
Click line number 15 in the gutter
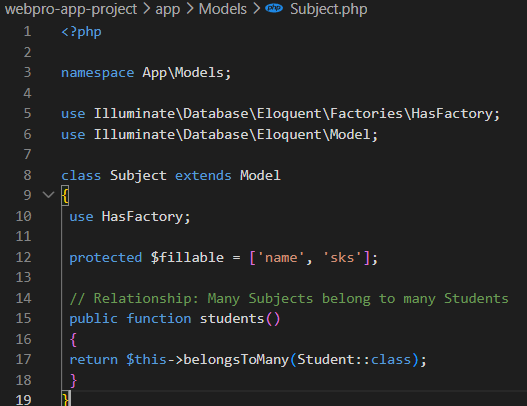[x=24, y=318]
